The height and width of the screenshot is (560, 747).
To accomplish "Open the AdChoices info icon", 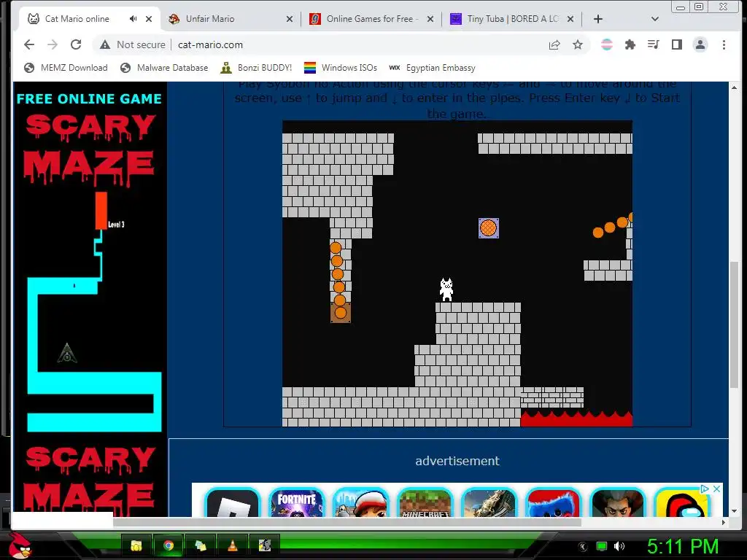I will pos(705,489).
